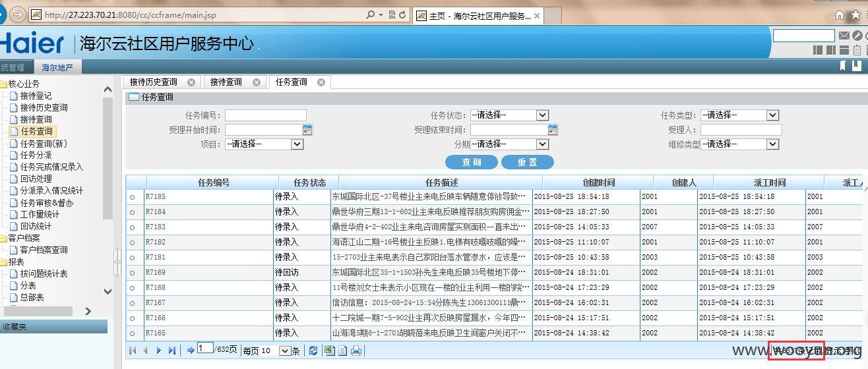Click the browser forward arrow button
868x369 pixels.
(18, 14)
